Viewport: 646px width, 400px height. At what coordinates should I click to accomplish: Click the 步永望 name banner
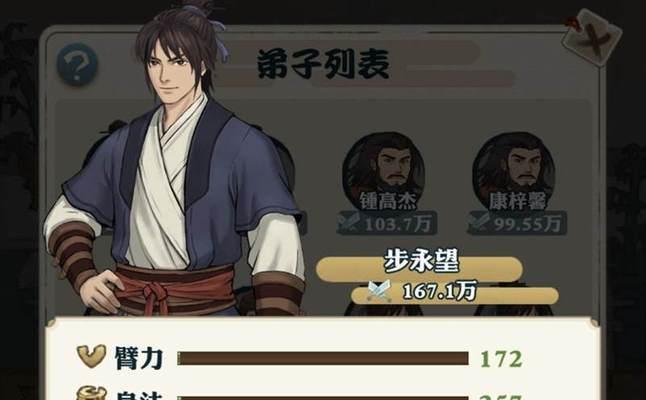pos(419,269)
